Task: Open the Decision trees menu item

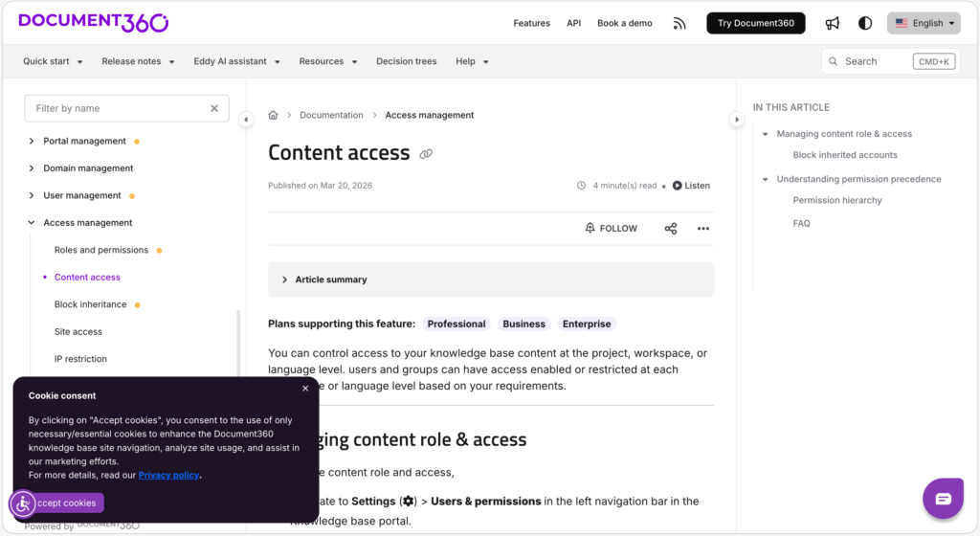Action: 406,61
